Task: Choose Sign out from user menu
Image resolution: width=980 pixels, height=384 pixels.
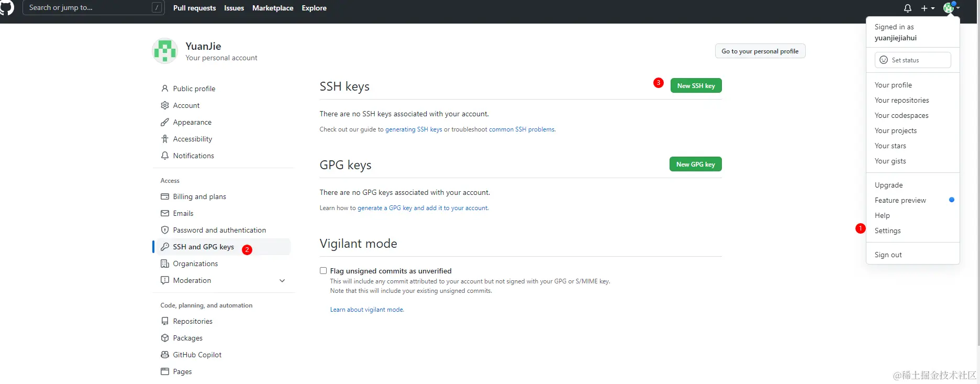Action: 912,255
